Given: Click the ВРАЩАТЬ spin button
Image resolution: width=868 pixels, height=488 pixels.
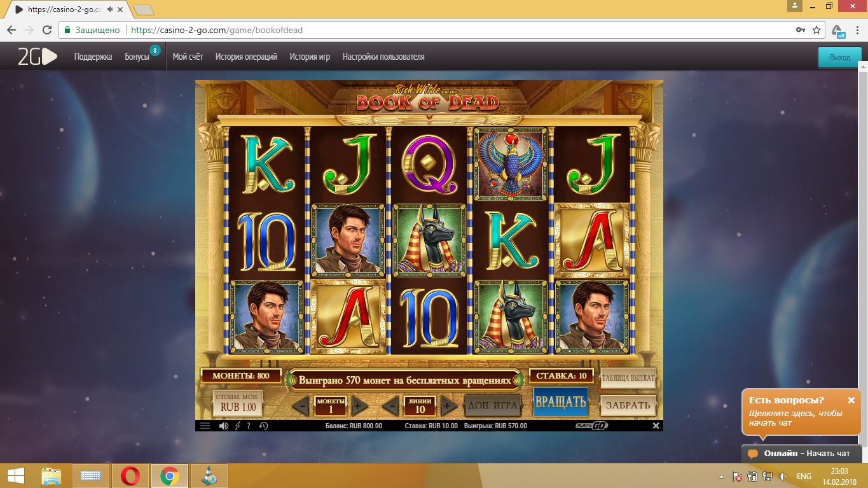Looking at the screenshot, I should pos(560,402).
